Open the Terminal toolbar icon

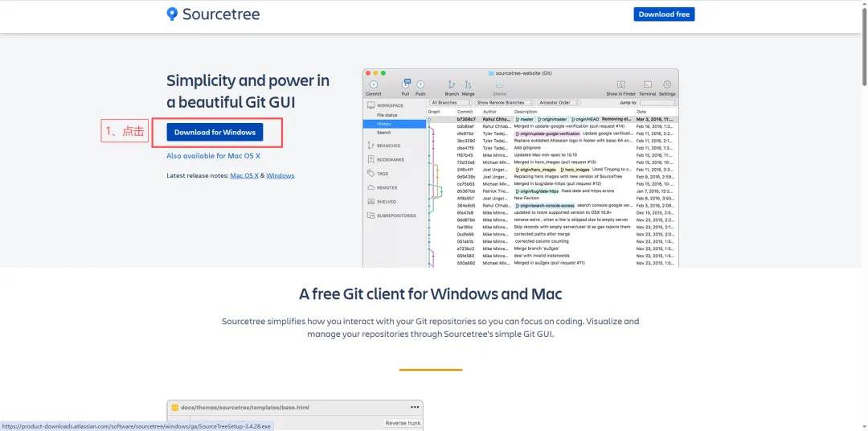point(647,84)
